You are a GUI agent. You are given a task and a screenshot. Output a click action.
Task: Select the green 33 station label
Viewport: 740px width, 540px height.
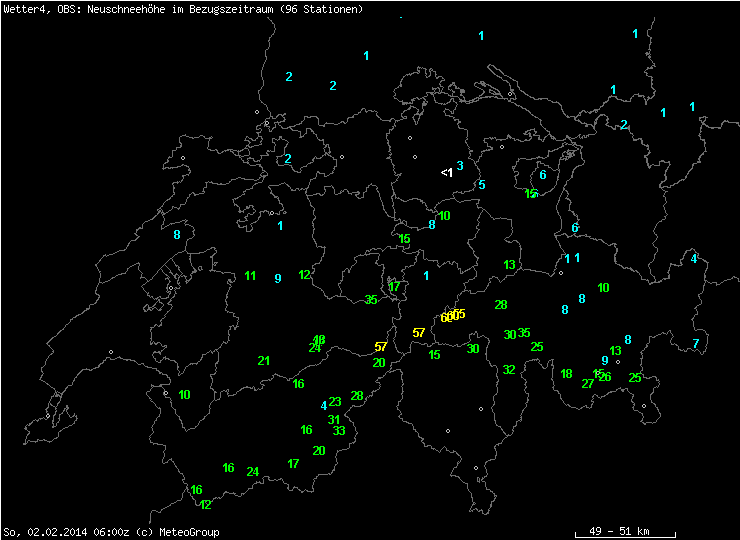(339, 432)
